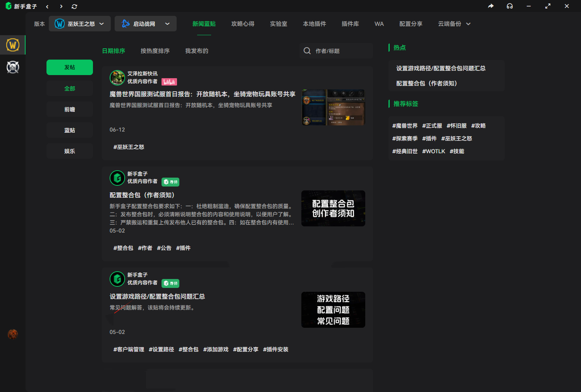This screenshot has height=392, width=581.
Task: Open the 游戏路径 配置问题 常见问题 thumbnail
Action: (333, 310)
